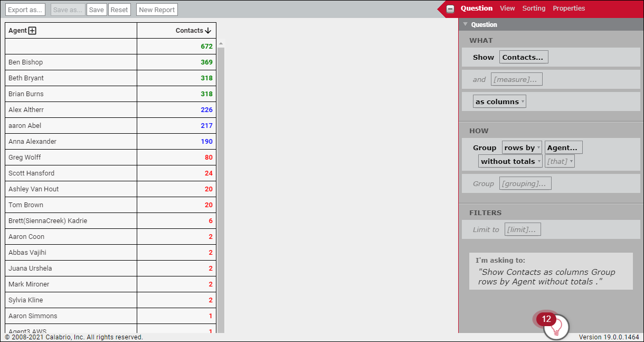Open the 'rows by' dropdown

pyautogui.click(x=522, y=148)
